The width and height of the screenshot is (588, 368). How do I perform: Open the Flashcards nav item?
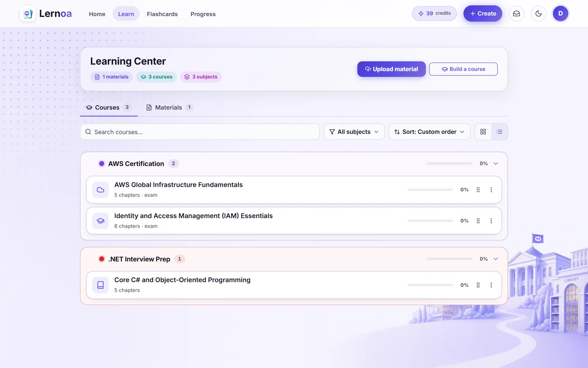tap(162, 14)
